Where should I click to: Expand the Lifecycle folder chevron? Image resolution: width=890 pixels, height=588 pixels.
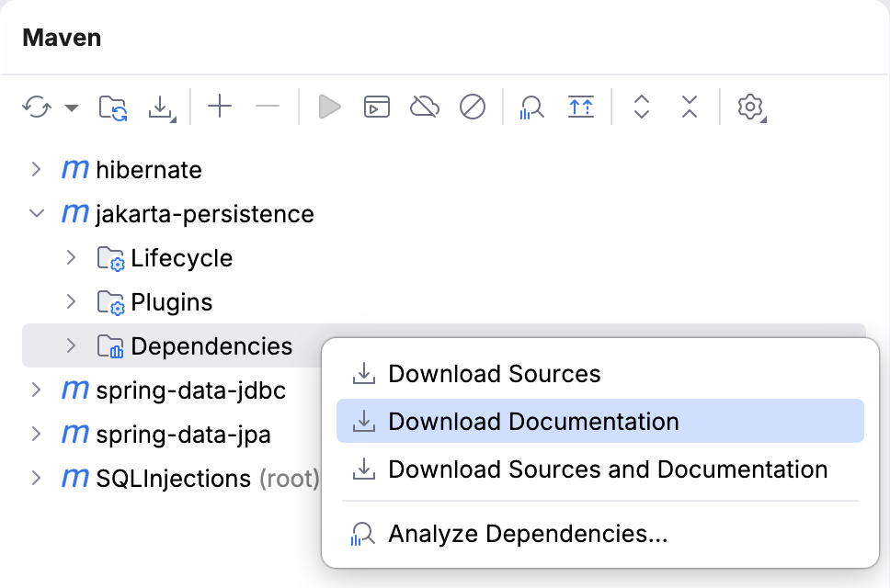tap(71, 257)
